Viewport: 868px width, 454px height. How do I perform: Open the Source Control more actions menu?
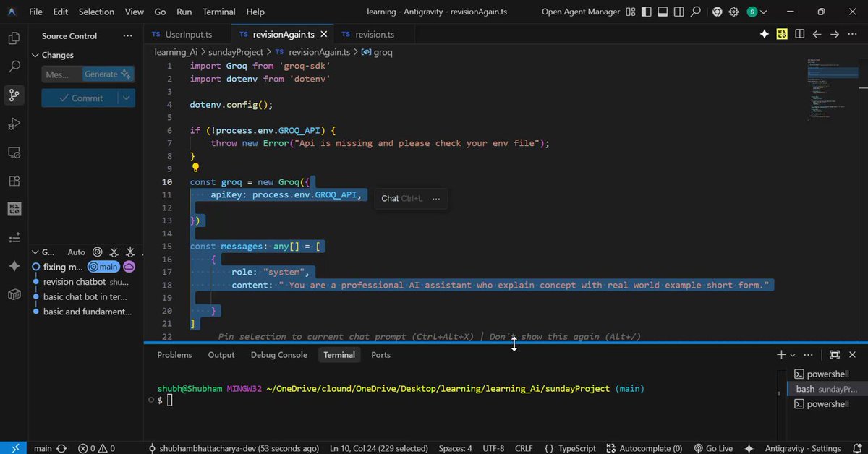coord(128,35)
